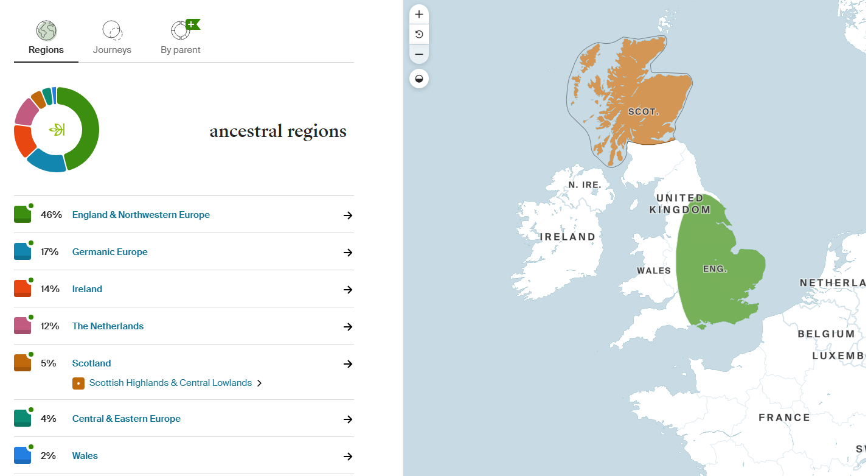
Task: Click the By parent icon with flag
Action: pos(184,29)
